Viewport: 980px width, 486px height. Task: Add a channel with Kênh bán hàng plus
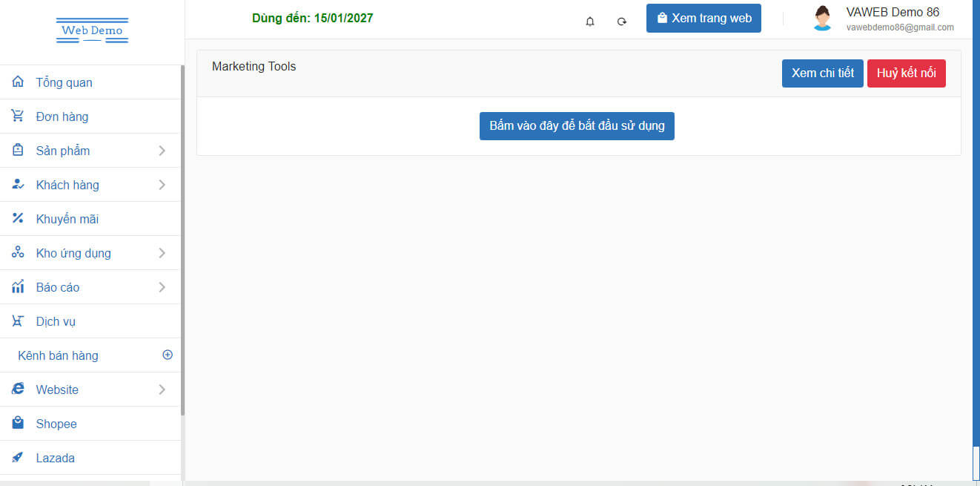(168, 355)
